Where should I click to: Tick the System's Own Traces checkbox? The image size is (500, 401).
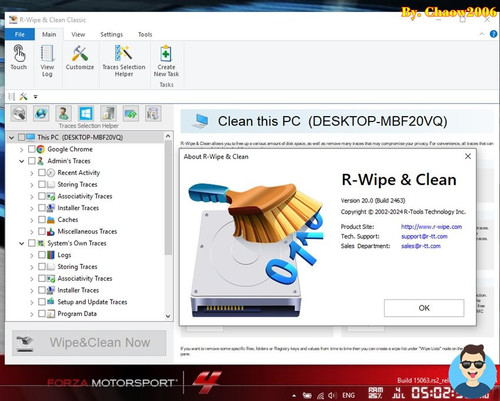point(32,243)
